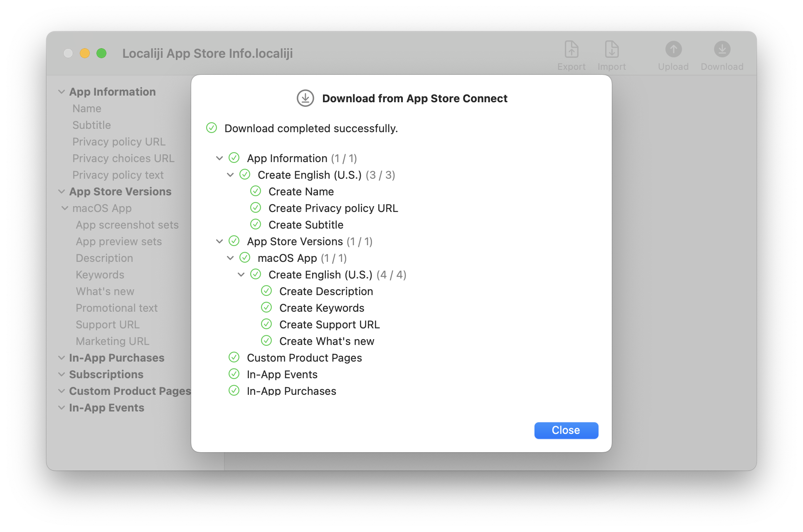This screenshot has height=532, width=803.
Task: Select What's new in the sidebar
Action: pos(105,291)
